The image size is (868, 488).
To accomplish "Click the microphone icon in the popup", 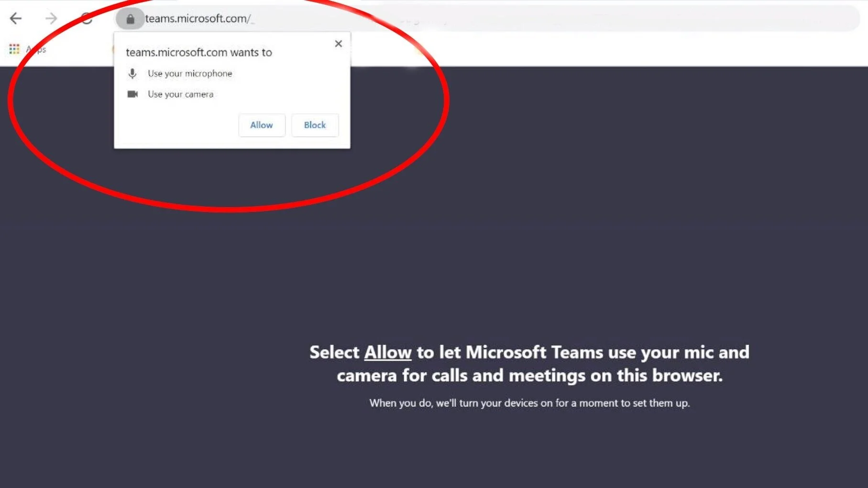I will coord(132,73).
